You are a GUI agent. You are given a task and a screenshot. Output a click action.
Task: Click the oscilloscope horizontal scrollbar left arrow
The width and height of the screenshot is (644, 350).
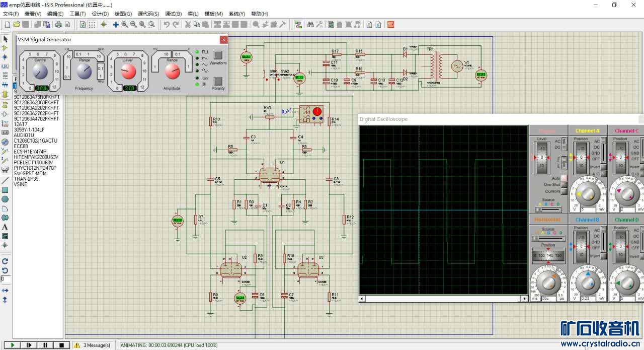(x=362, y=299)
